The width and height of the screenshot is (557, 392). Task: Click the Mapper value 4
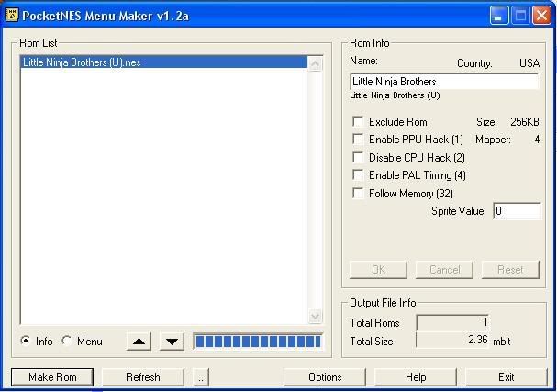(x=537, y=140)
